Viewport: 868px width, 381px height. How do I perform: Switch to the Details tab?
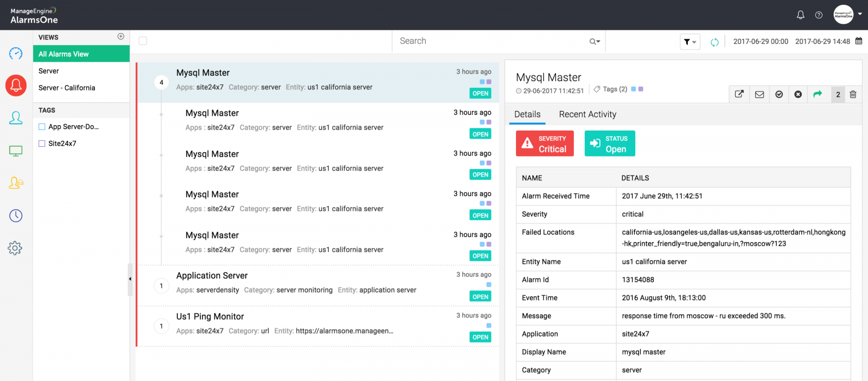(x=527, y=114)
